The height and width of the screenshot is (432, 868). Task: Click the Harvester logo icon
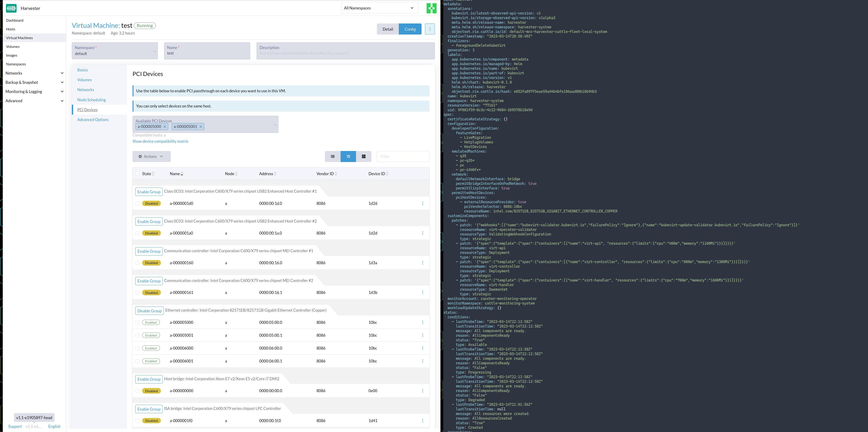[11, 8]
